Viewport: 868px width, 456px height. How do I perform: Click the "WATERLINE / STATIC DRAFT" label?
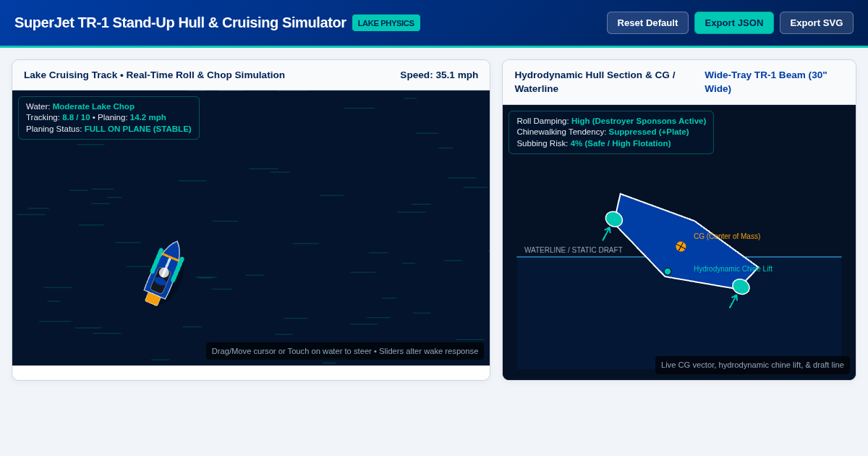pos(574,250)
